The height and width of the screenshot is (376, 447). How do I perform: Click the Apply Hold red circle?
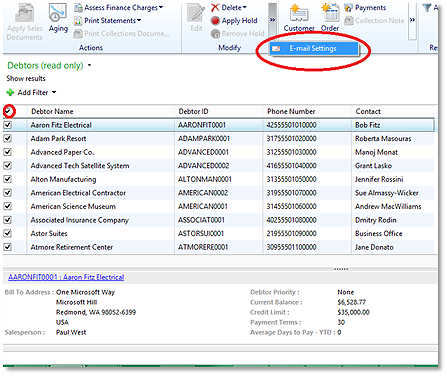tap(215, 21)
